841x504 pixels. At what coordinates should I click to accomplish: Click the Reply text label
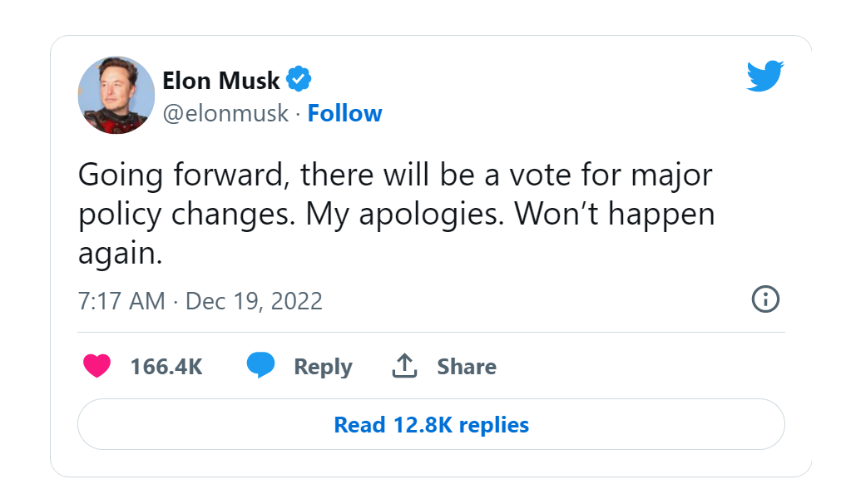click(x=323, y=367)
